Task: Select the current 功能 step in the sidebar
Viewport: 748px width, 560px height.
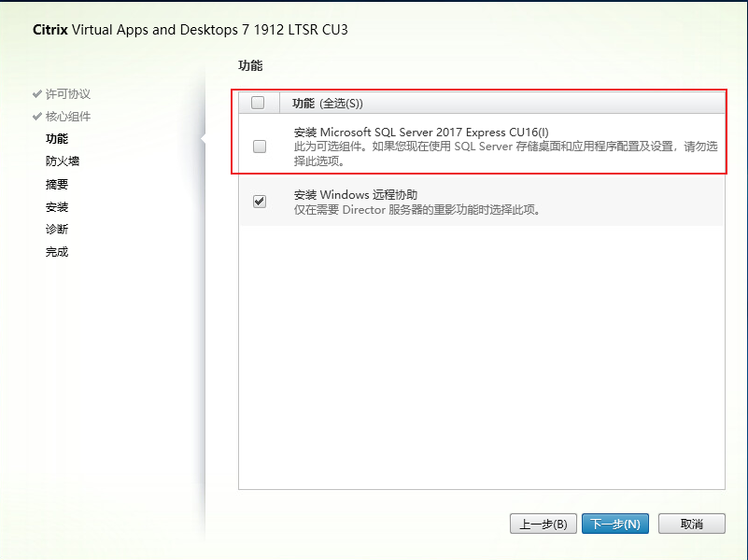Action: coord(57,139)
